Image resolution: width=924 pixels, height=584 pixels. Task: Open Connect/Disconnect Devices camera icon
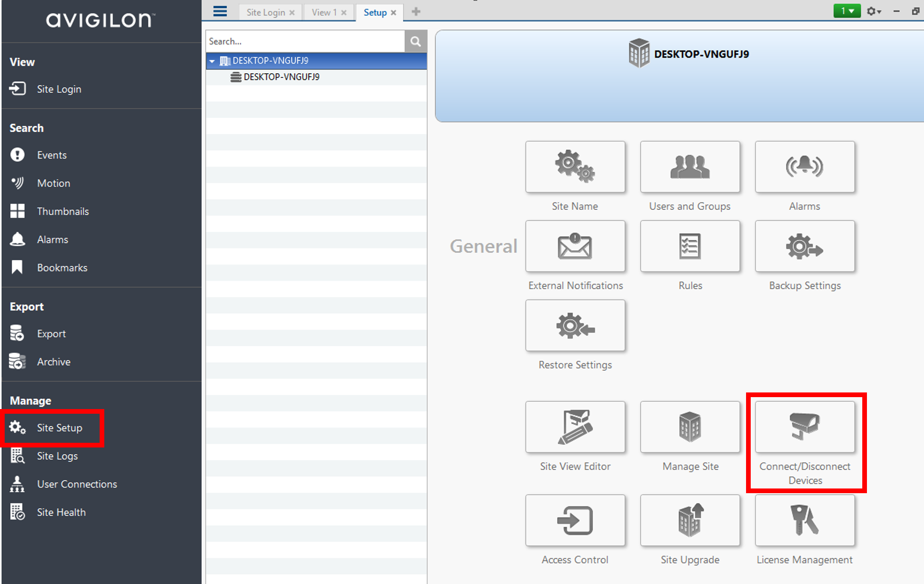pyautogui.click(x=805, y=427)
